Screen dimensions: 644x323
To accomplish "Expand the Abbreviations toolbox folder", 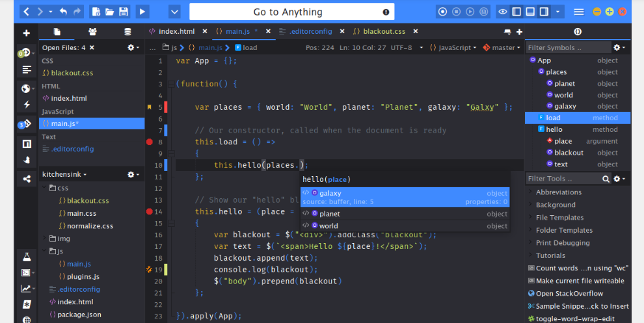I will click(x=530, y=192).
